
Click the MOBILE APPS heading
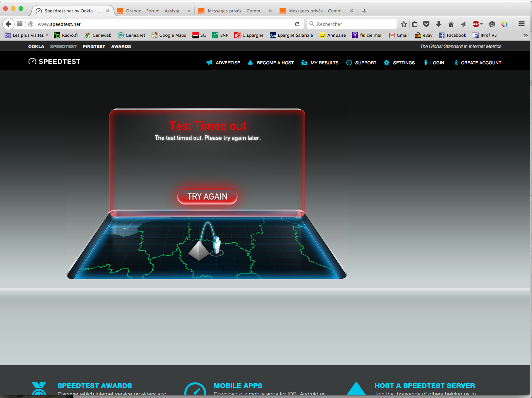[x=238, y=386]
